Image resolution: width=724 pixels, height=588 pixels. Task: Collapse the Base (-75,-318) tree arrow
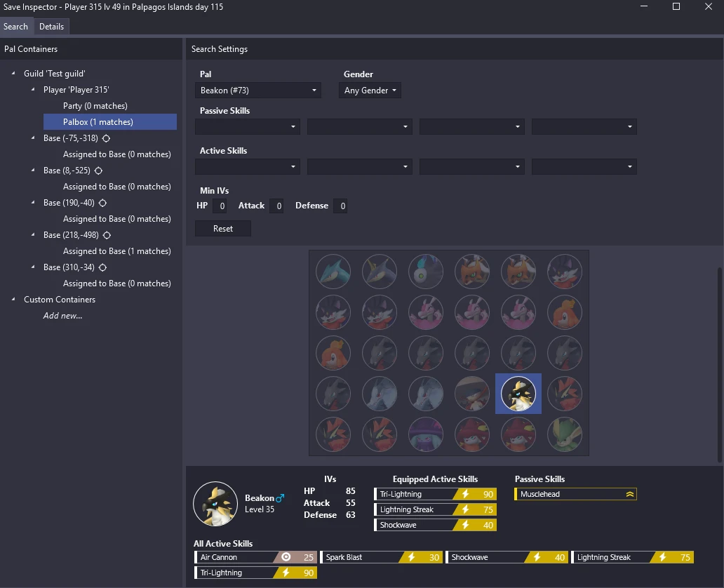33,138
